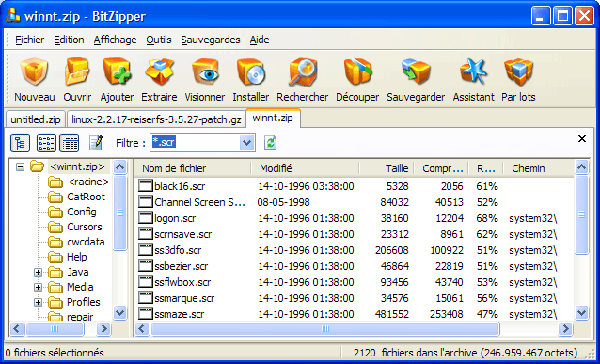Screen dimensions: 600x364
Task: Close the archive panel with X
Action: [x=581, y=139]
